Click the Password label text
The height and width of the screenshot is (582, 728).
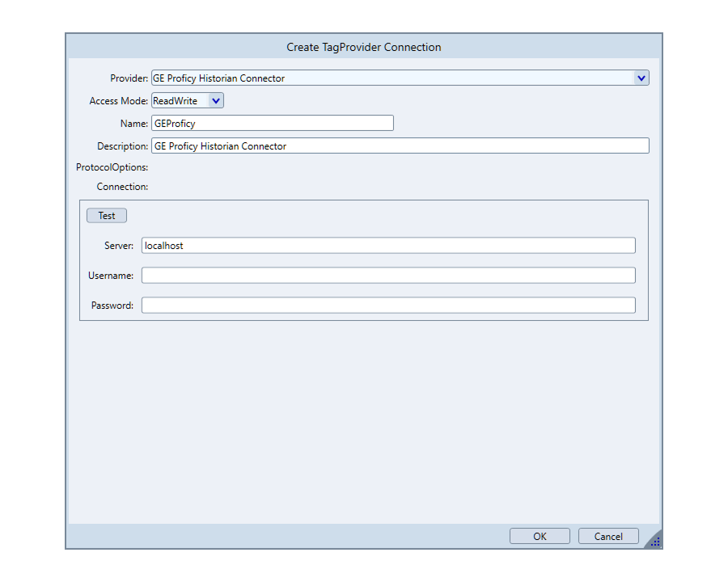click(x=112, y=306)
